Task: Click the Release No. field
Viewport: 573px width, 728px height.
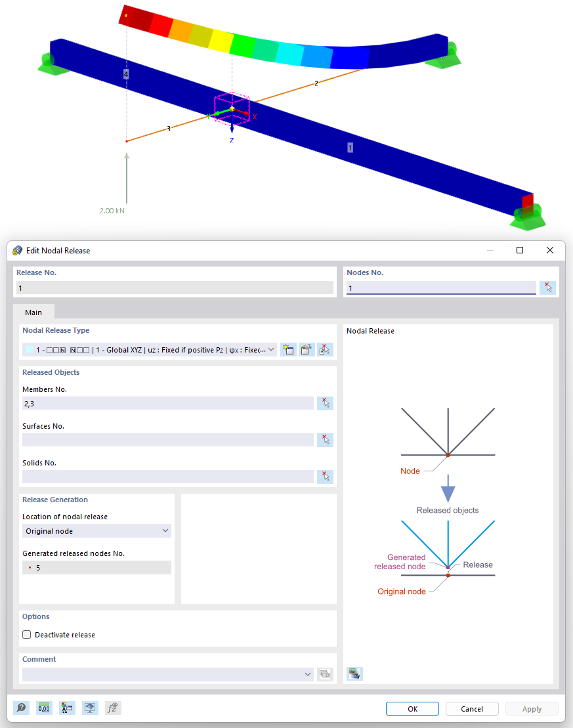Action: (x=175, y=288)
